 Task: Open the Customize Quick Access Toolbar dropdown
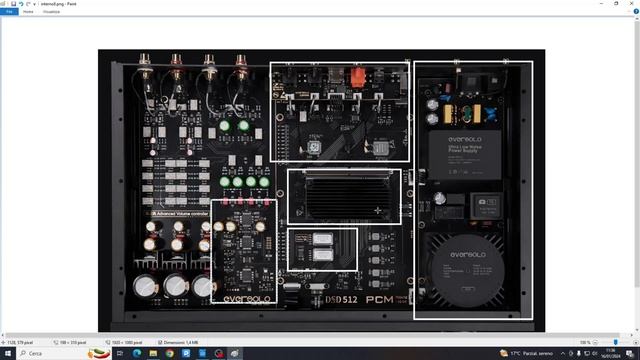tap(34, 4)
